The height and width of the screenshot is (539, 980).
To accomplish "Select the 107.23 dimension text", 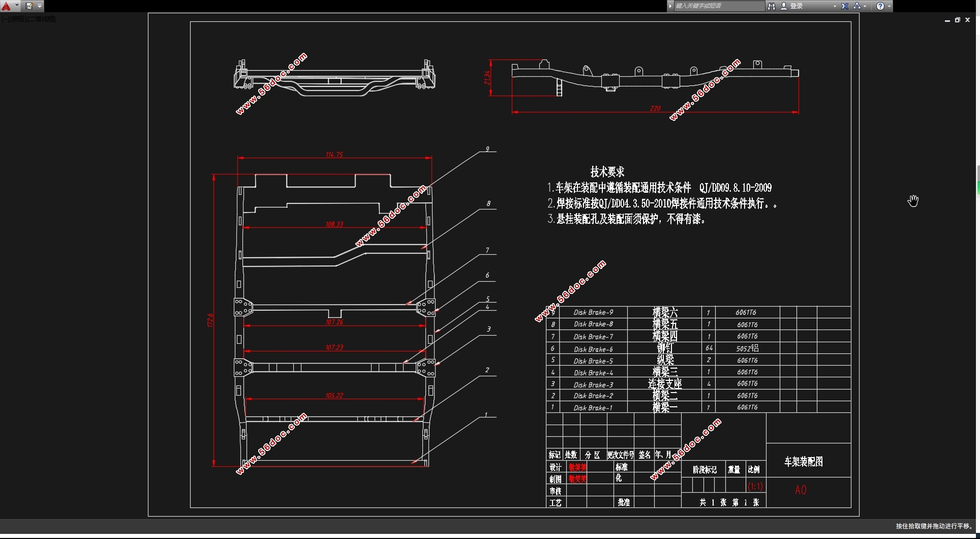I will pos(334,347).
